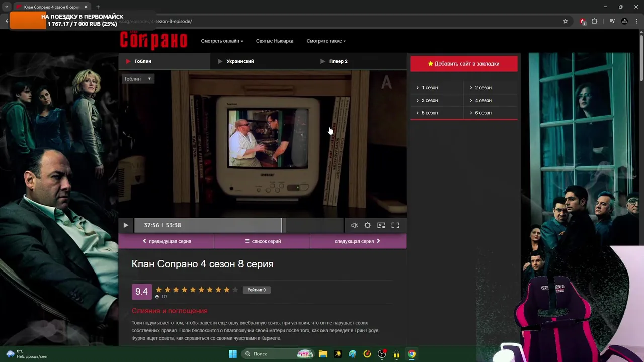Go to следующая серия
Image resolution: width=644 pixels, height=362 pixels.
coord(358,241)
